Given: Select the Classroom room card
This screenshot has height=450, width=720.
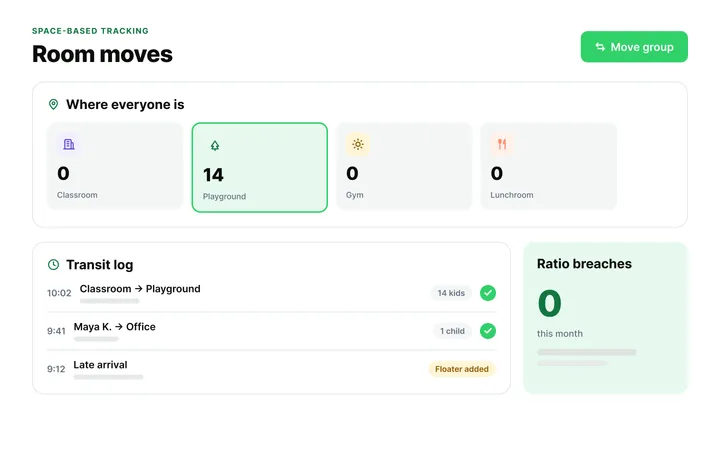Looking at the screenshot, I should click(x=115, y=166).
